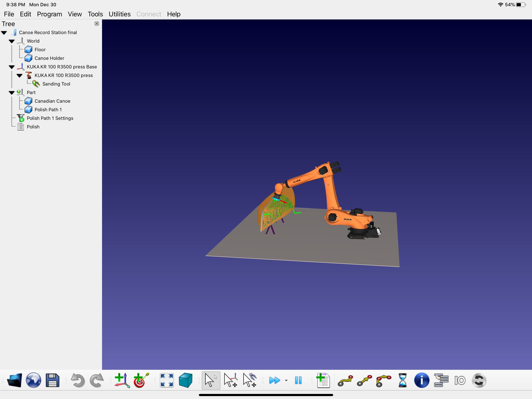Fit all objects in view
The image size is (532, 399).
coord(167,380)
